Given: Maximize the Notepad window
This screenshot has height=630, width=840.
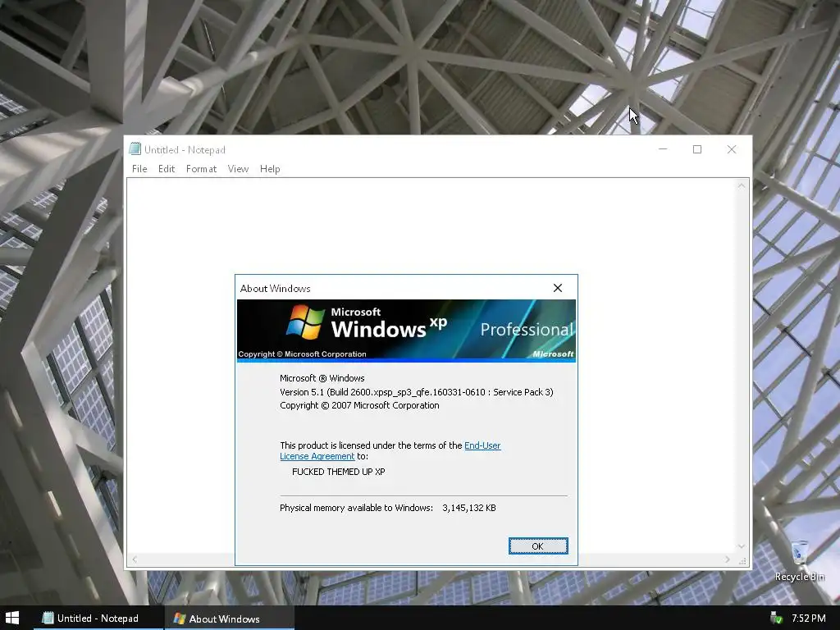Looking at the screenshot, I should coord(697,149).
